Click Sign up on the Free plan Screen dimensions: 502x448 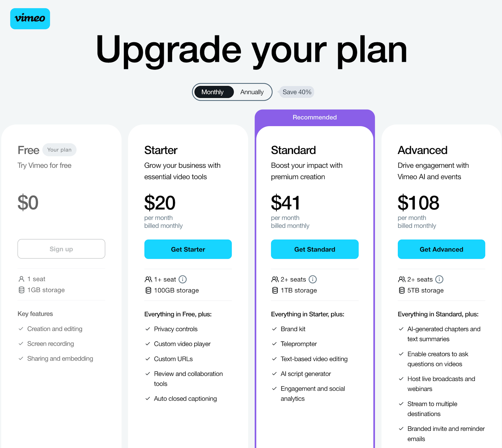click(61, 249)
